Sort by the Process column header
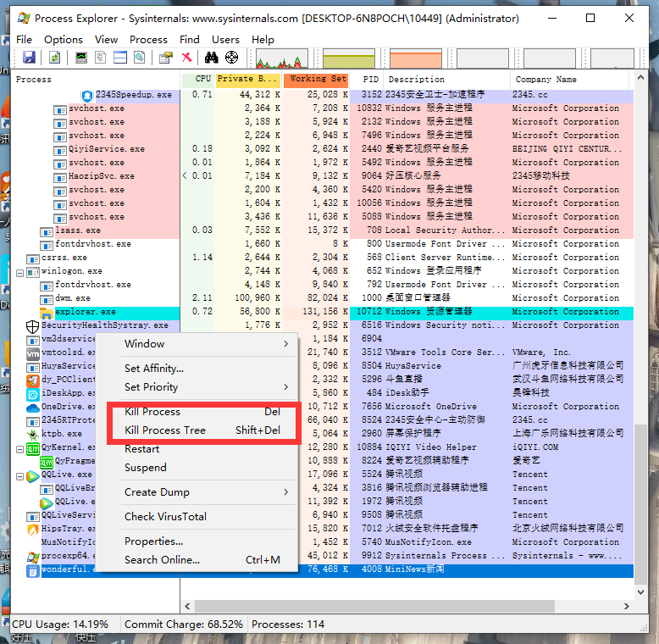 click(97, 80)
